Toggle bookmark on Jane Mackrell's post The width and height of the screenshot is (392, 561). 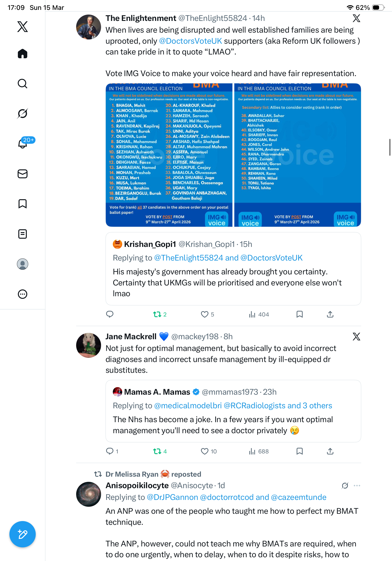click(x=299, y=451)
